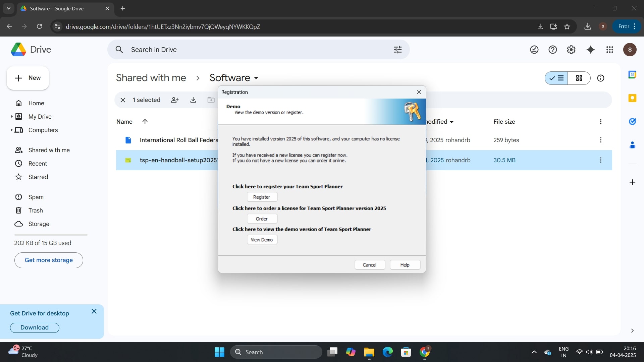Screen dimensions: 644x362
Task: Open Recent files list
Action: click(x=38, y=164)
